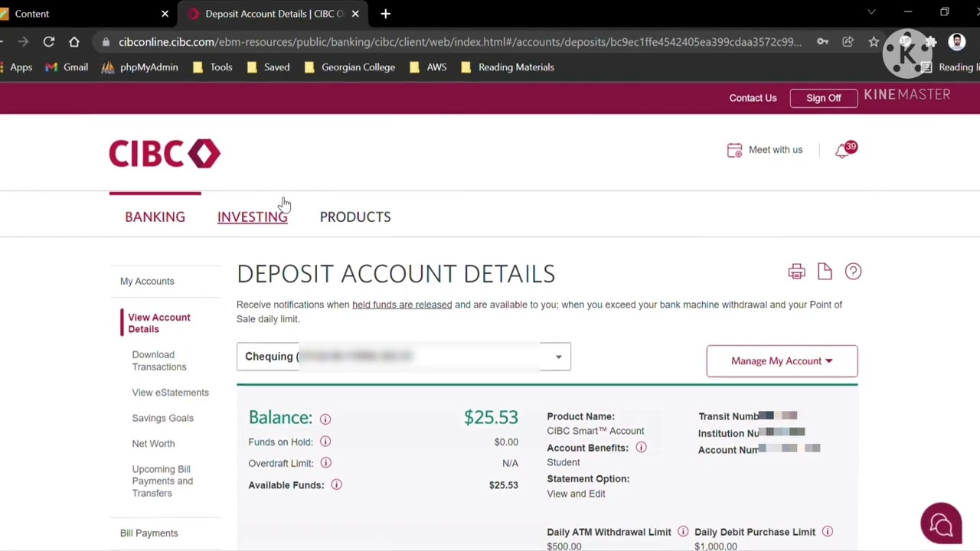The height and width of the screenshot is (551, 980).
Task: Open the Gmail bookmark
Action: coord(67,67)
